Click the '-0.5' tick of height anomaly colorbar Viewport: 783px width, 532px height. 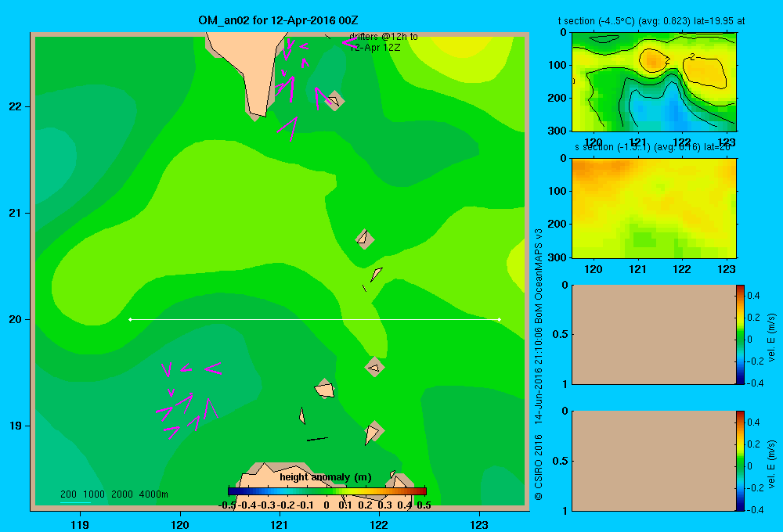pyautogui.click(x=227, y=505)
